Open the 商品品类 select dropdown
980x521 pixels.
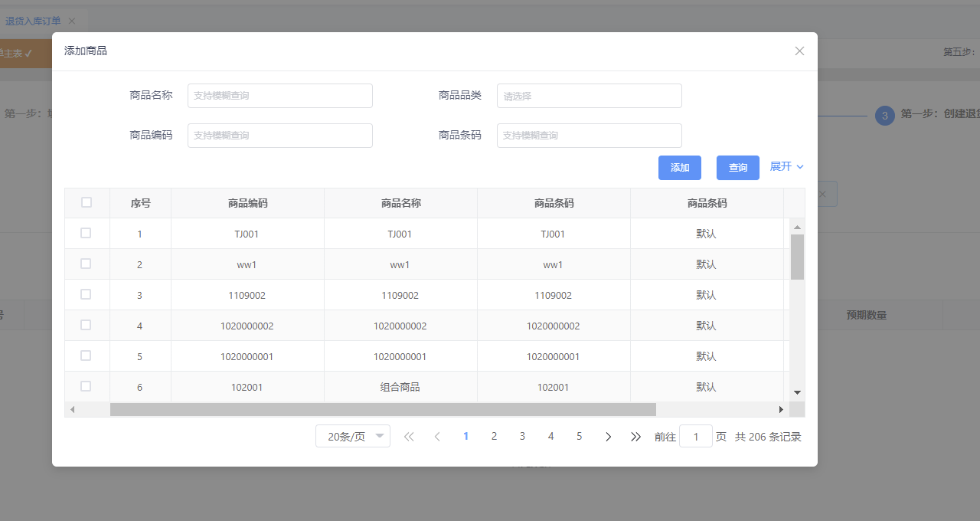pos(590,96)
